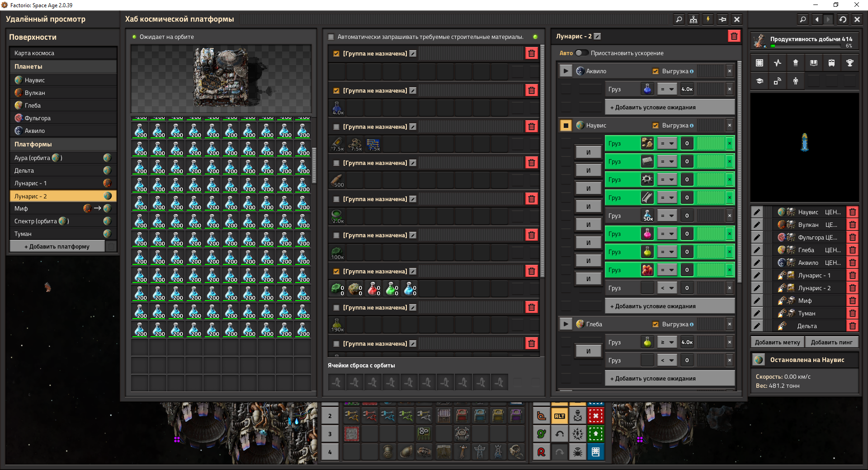Viewport: 868px width, 470px height.
Task: Select Карта космоса in surfaces list
Action: click(63, 53)
